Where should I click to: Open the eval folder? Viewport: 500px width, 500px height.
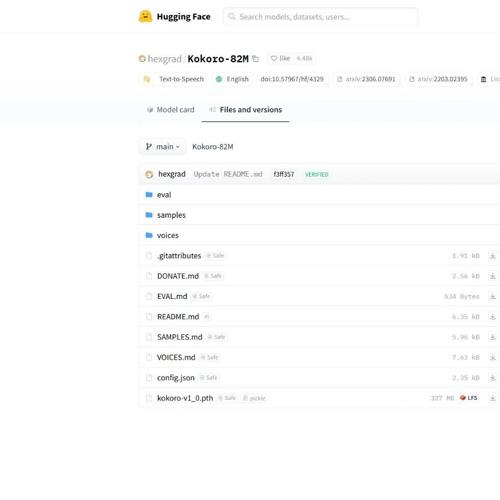point(164,195)
